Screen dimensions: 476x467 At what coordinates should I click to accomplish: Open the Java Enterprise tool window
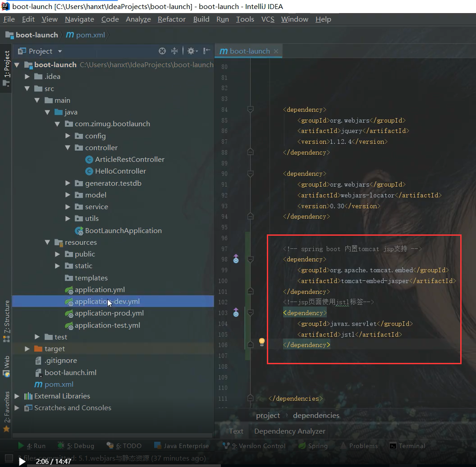(x=182, y=446)
